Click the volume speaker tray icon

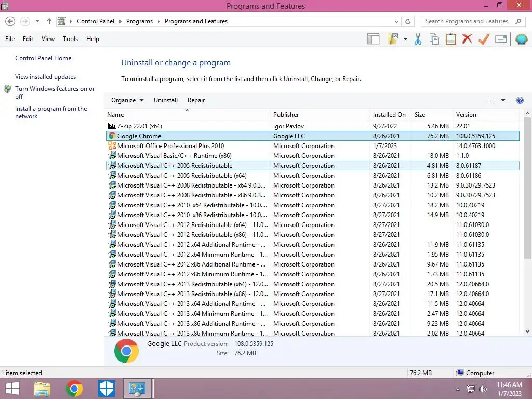[x=483, y=389]
